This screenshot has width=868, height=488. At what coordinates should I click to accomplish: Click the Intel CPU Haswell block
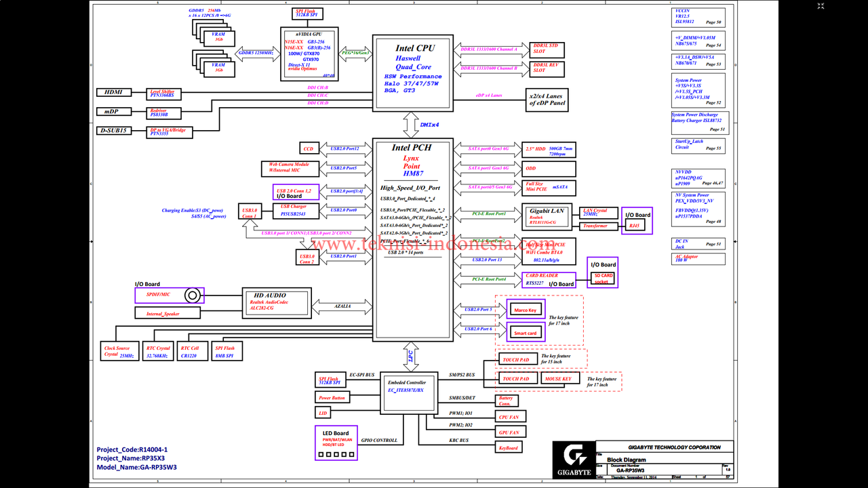click(413, 72)
